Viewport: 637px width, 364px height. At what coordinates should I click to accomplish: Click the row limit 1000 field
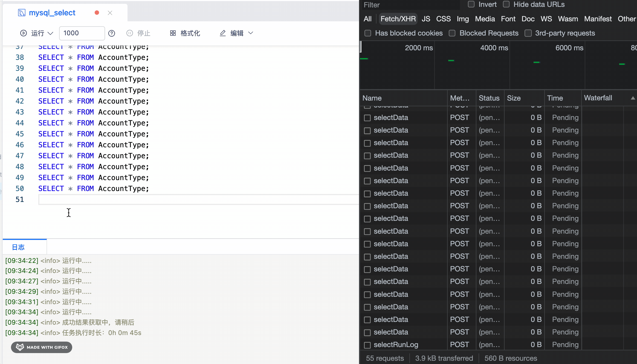(x=82, y=33)
